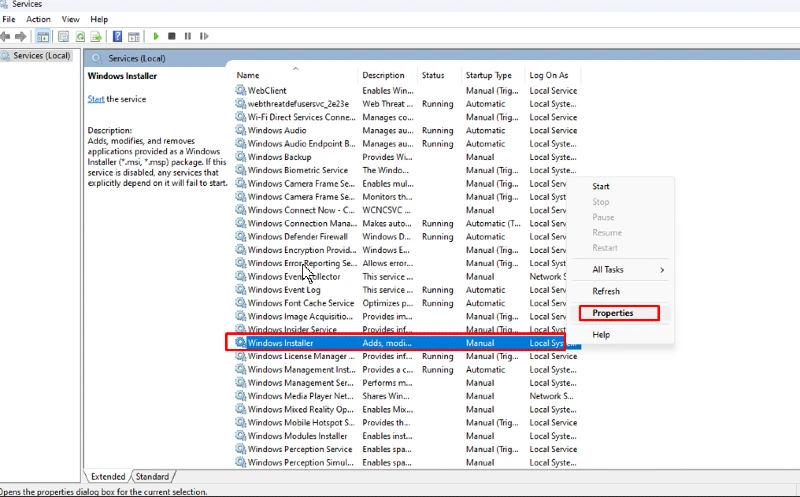Sort by the Startup Type column header

[493, 75]
